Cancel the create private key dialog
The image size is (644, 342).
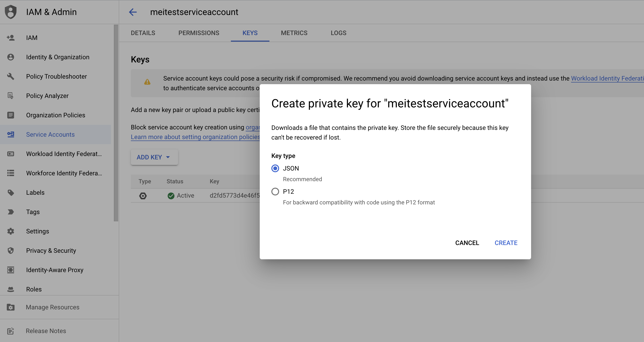pos(467,243)
